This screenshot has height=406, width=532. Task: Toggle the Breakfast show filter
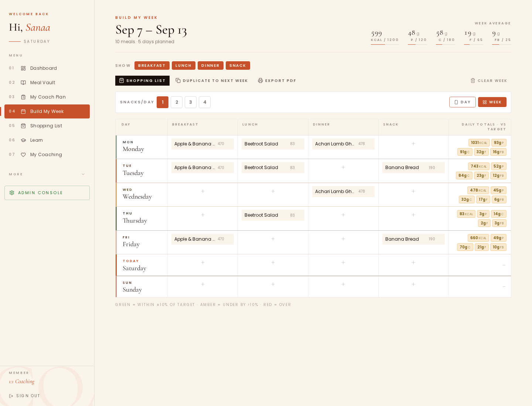tap(152, 65)
